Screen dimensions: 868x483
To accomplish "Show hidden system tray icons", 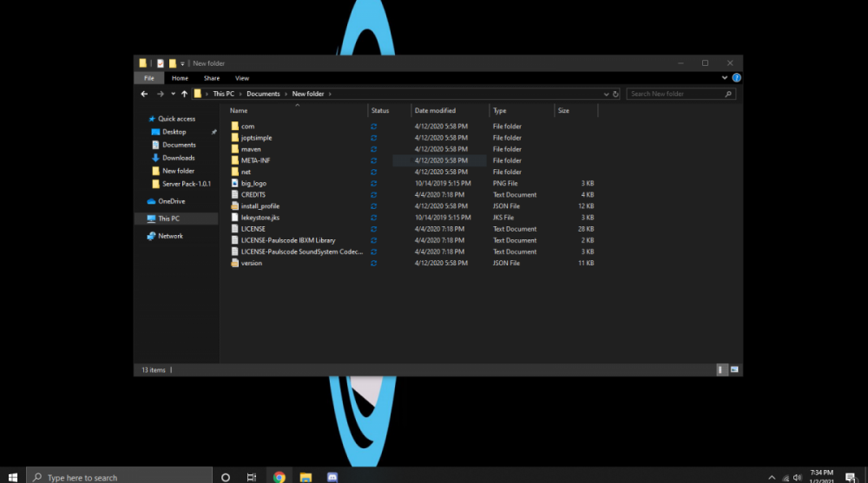I will (x=772, y=477).
